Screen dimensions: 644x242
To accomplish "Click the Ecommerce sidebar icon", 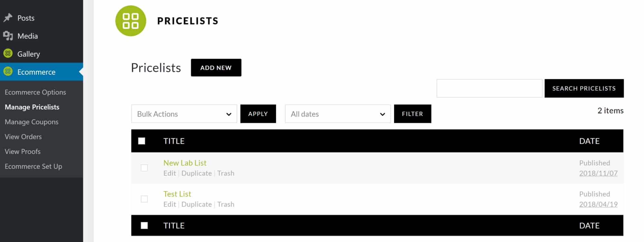I will 8,71.
